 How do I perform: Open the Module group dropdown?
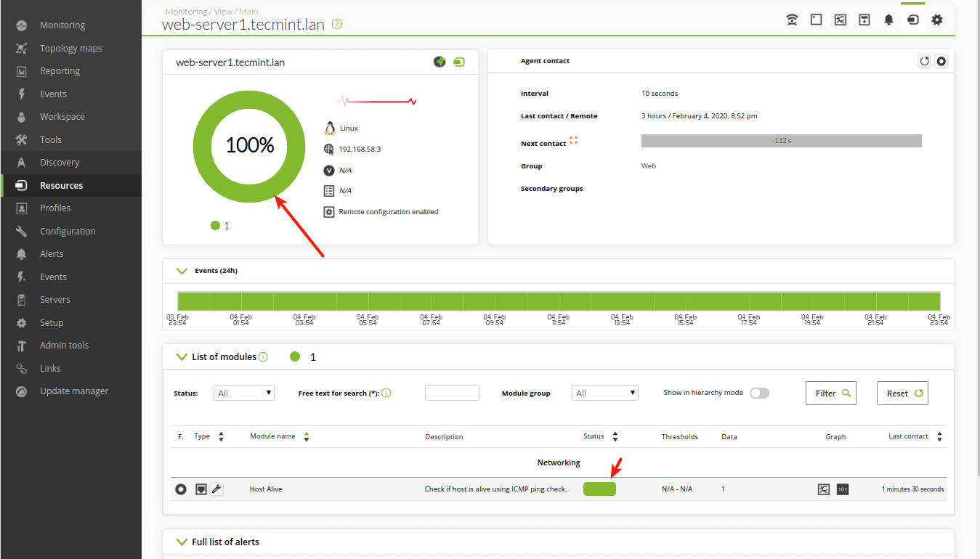pyautogui.click(x=605, y=393)
